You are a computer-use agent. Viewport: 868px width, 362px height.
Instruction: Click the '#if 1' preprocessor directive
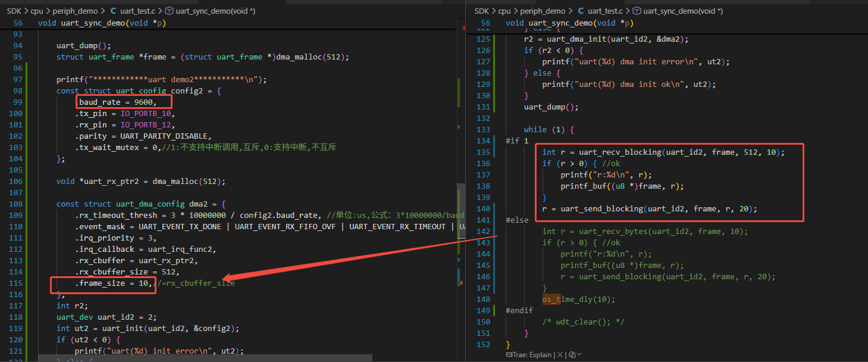pyautogui.click(x=517, y=141)
